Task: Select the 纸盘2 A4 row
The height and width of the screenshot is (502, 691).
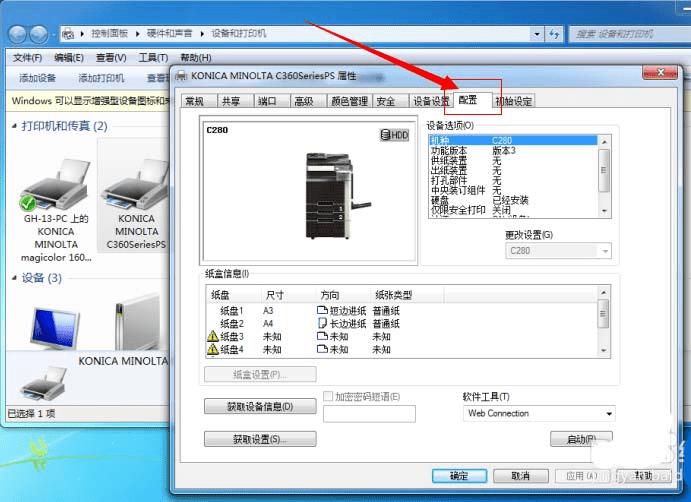Action: tap(401, 324)
